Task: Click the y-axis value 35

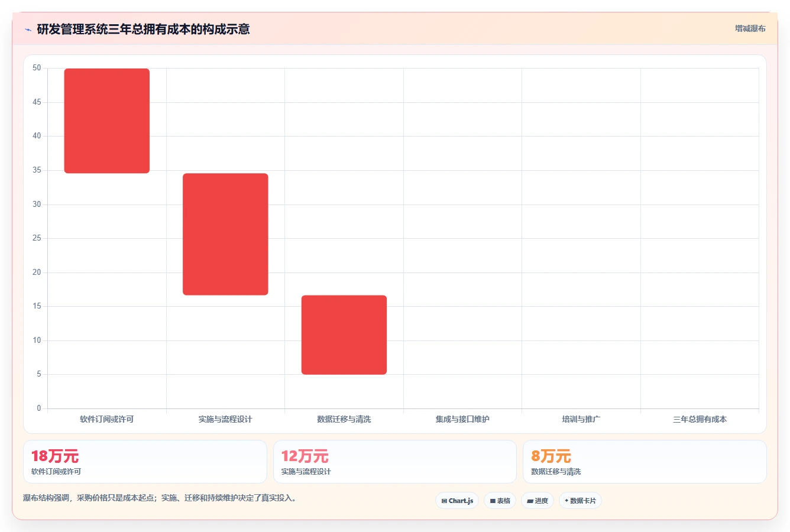Action: (37, 170)
